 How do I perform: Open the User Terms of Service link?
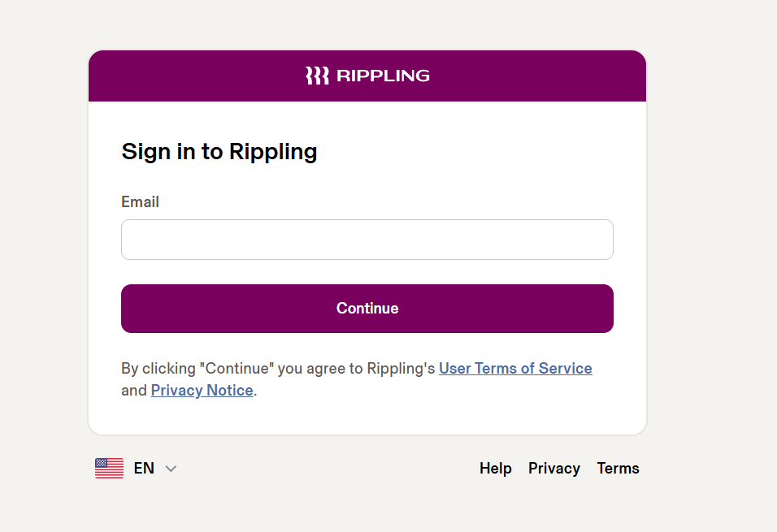coord(515,368)
